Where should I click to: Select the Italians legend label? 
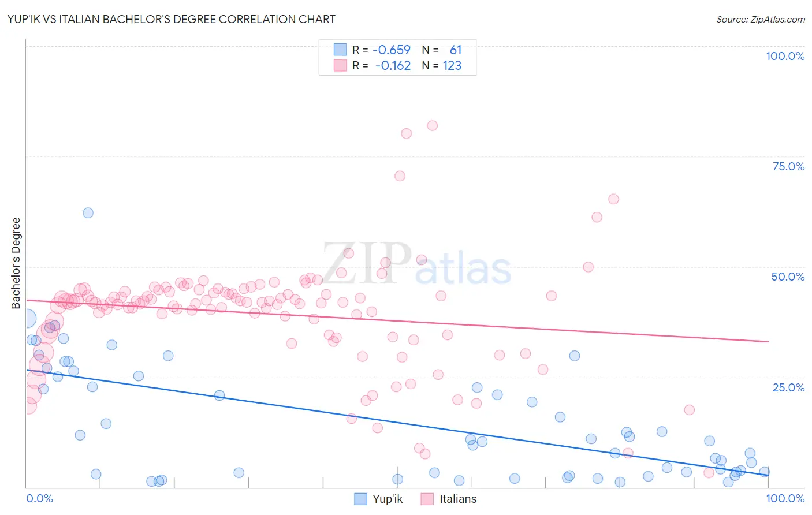coord(458,499)
